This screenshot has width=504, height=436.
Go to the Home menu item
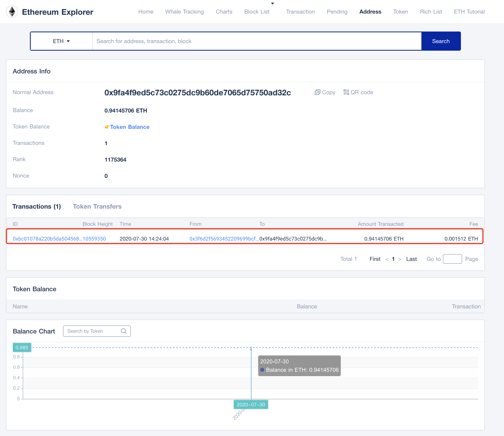point(146,12)
